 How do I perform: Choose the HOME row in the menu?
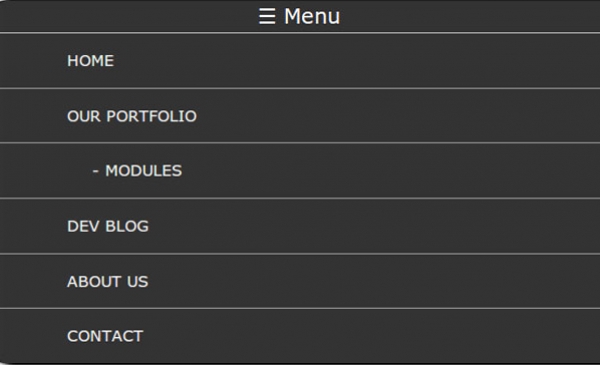coord(300,61)
